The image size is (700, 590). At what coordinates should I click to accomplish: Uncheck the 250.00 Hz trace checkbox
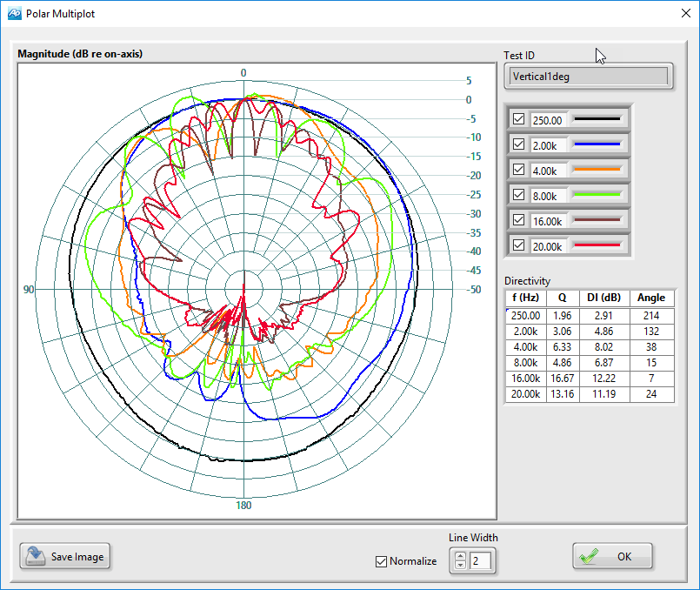coord(519,119)
